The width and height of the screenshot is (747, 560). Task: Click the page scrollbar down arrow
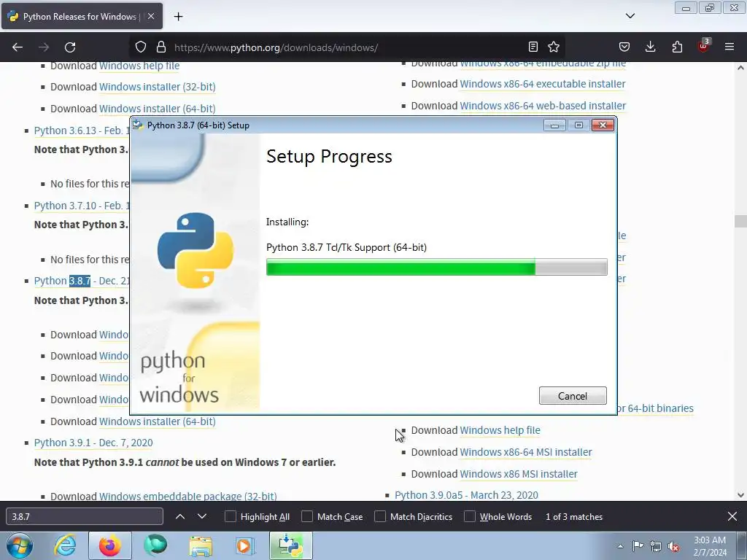pos(740,495)
